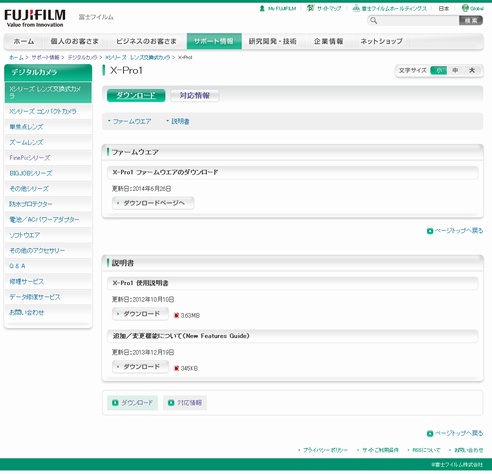492x474 pixels.
Task: Open 単焦点レンズ in sidebar
Action: tap(48, 127)
